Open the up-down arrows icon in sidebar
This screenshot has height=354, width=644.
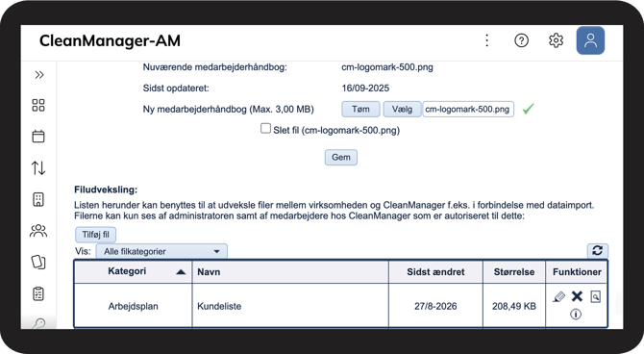point(38,167)
